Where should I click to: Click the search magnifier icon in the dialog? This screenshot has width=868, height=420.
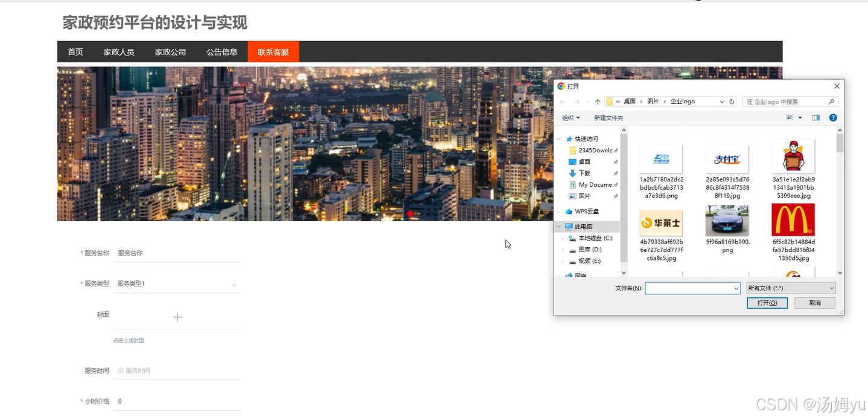831,102
